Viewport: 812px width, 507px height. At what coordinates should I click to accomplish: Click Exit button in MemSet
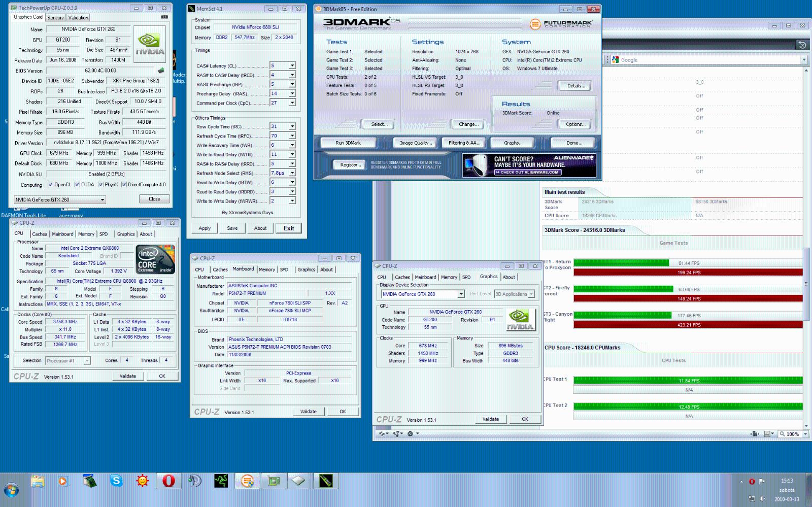(x=289, y=228)
